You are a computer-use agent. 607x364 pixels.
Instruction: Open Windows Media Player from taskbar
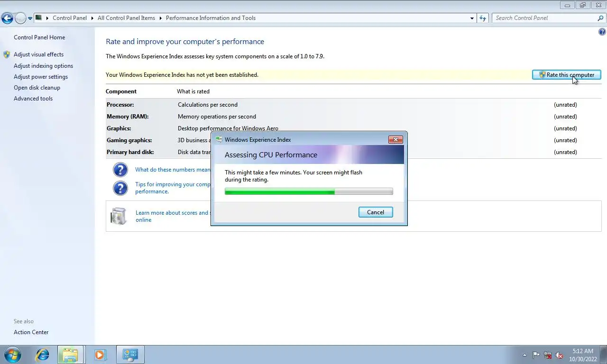[100, 355]
